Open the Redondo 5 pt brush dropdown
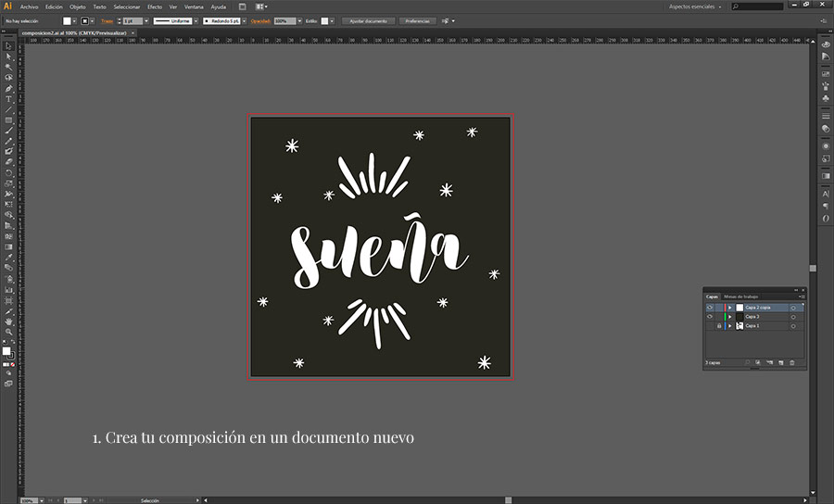 tap(244, 21)
